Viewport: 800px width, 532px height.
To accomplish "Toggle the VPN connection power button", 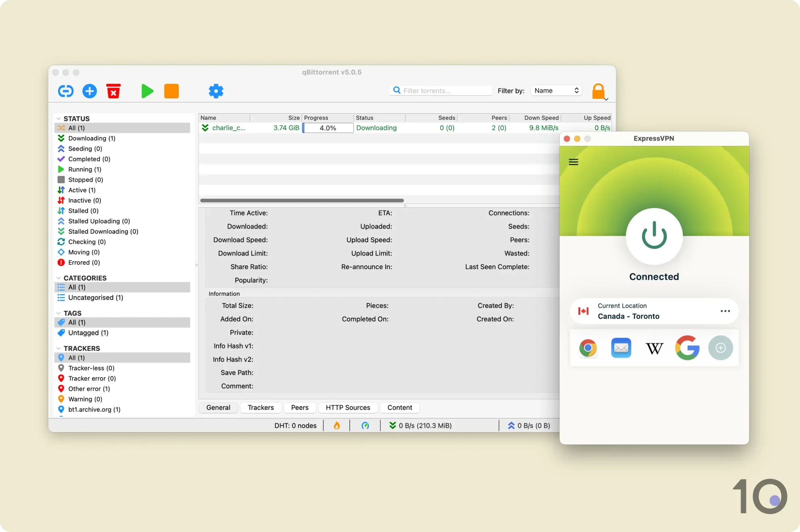I will click(x=654, y=236).
